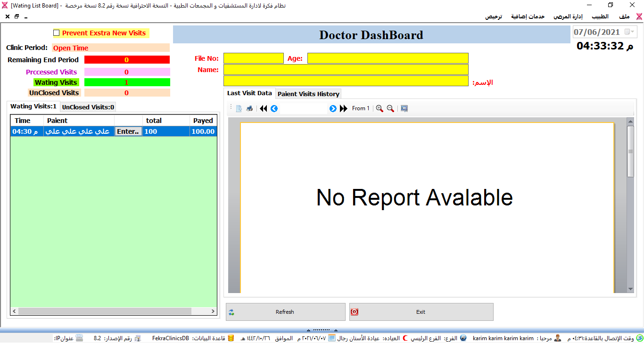This screenshot has height=343, width=644.
Task: Open the ملف menu
Action: 624,16
